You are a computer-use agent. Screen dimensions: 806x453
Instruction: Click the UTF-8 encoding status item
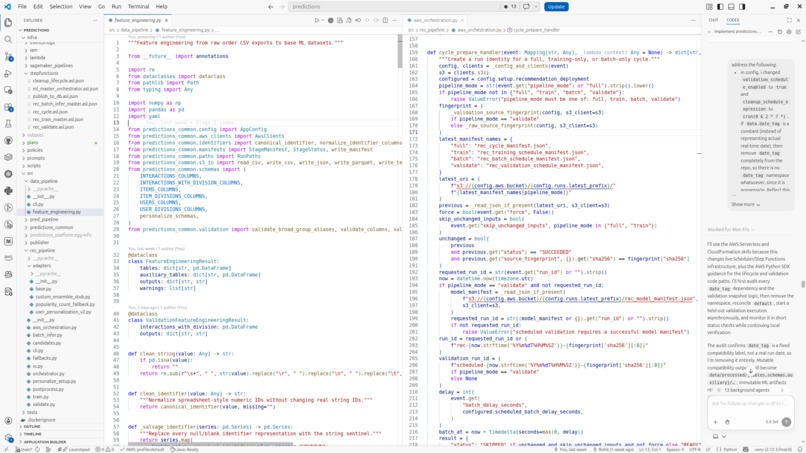[x=694, y=449]
